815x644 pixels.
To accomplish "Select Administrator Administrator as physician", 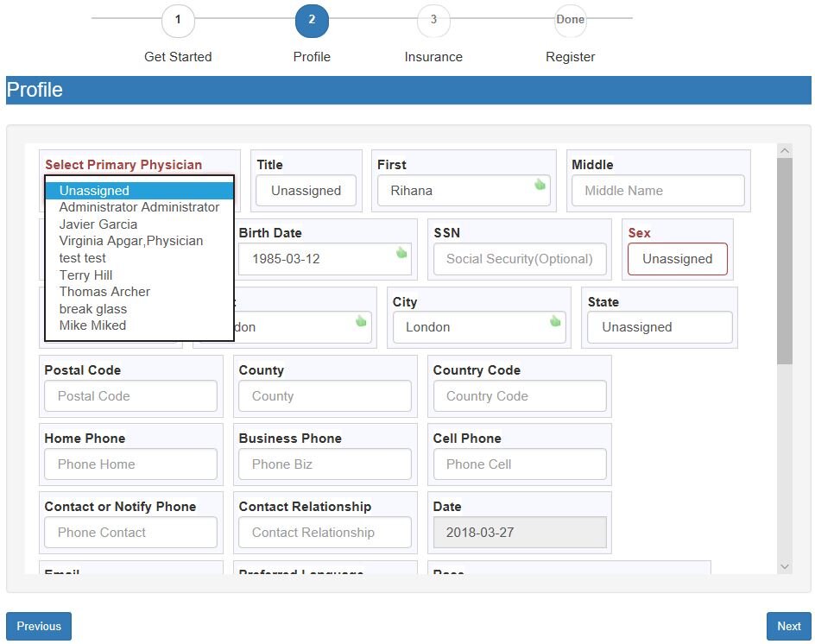I will tap(139, 207).
